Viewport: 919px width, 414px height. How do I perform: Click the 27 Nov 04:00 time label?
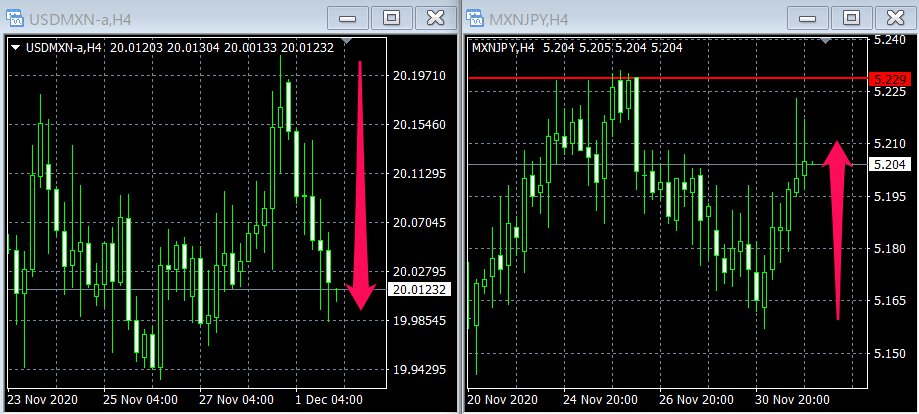coord(239,401)
